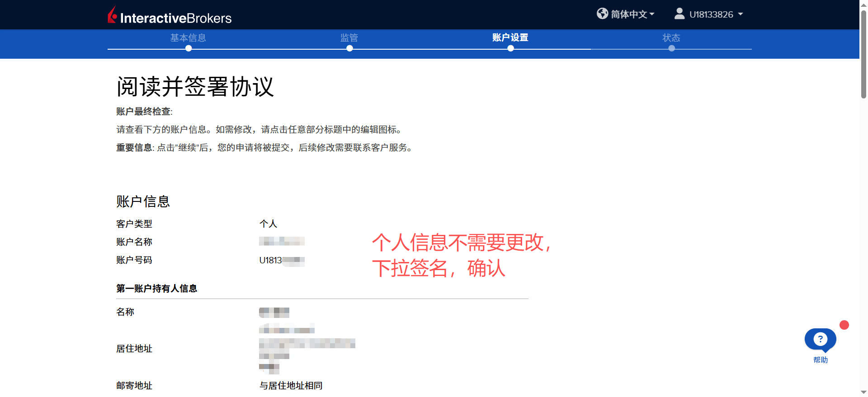Screen dimensions: 868x397
Task: Click the step dot under 监管
Action: (x=349, y=48)
